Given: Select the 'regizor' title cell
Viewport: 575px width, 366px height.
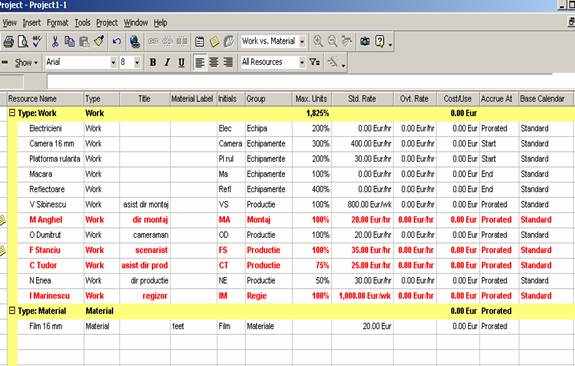Looking at the screenshot, I should pyautogui.click(x=145, y=296).
